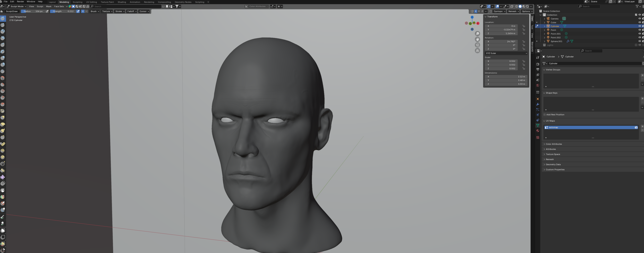This screenshot has height=253, width=644.
Task: Open Modifiers tab via the wrench icon
Action: pos(538,104)
